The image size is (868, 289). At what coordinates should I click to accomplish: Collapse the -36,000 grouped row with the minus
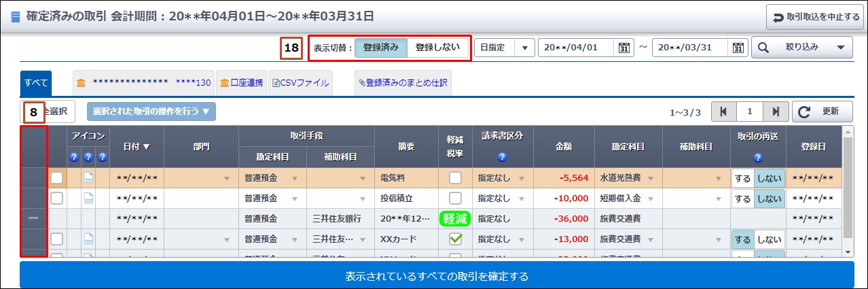tap(34, 218)
